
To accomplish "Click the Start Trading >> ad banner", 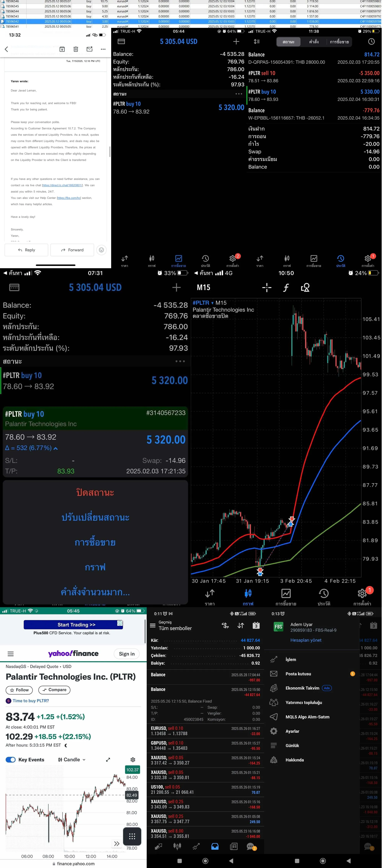I will click(x=73, y=625).
